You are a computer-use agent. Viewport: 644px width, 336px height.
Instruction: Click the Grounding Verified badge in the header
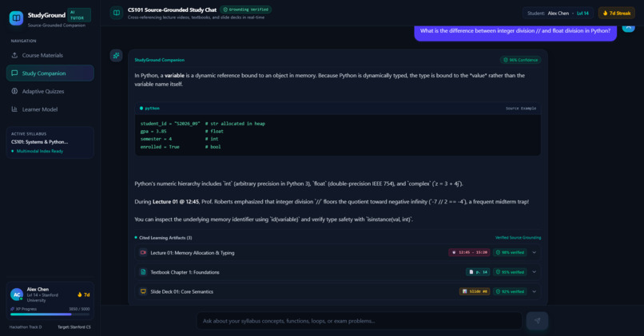coord(245,10)
